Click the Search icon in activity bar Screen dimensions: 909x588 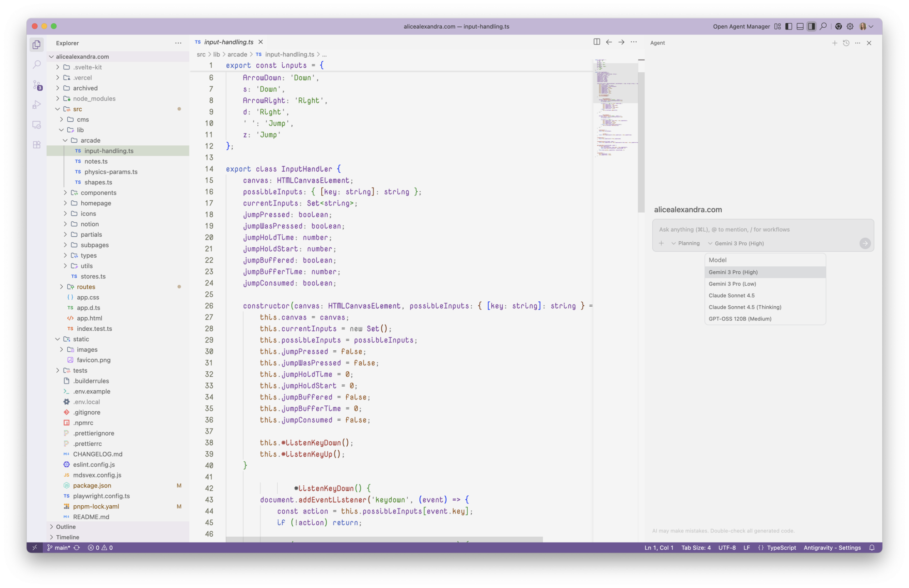click(37, 65)
